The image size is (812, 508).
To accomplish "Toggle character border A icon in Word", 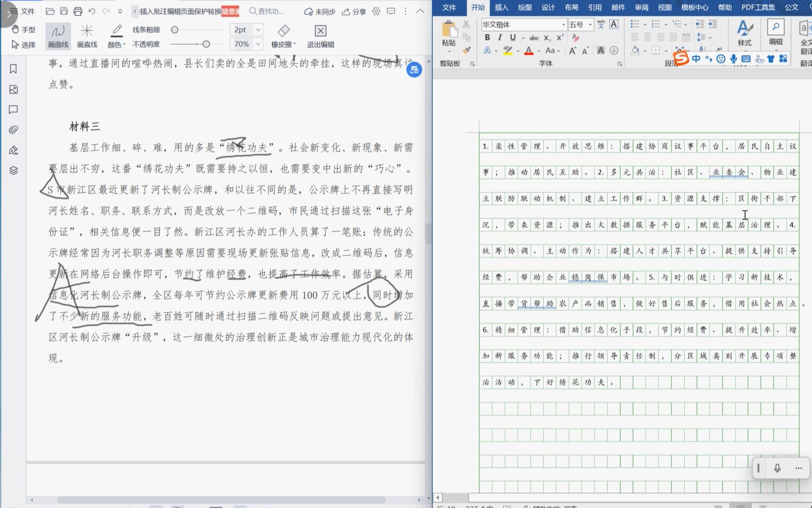I will pos(614,24).
